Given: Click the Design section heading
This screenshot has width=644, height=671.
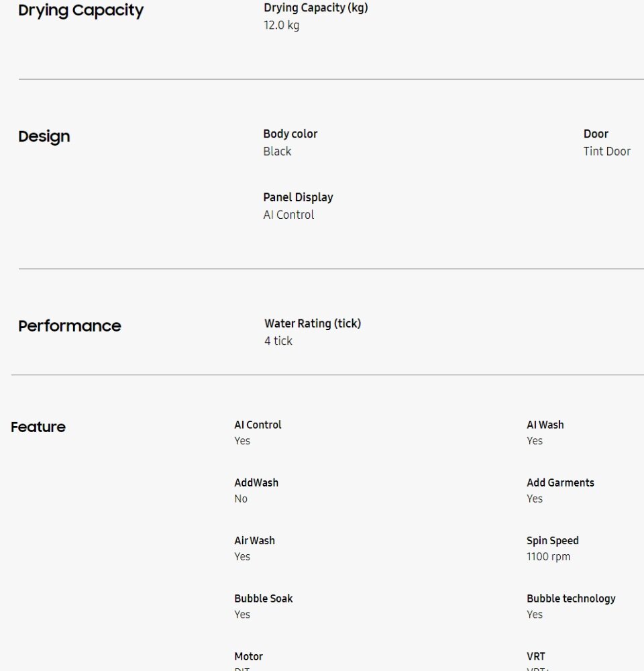Looking at the screenshot, I should click(44, 136).
